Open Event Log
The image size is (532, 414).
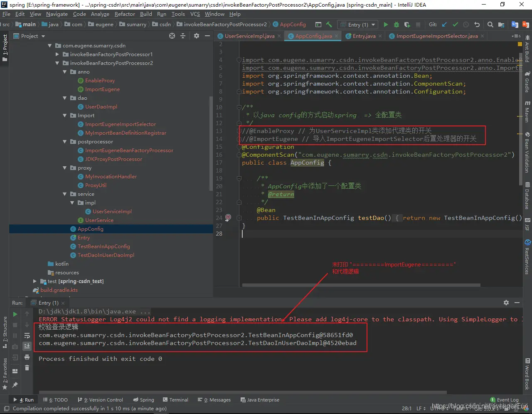(504, 400)
